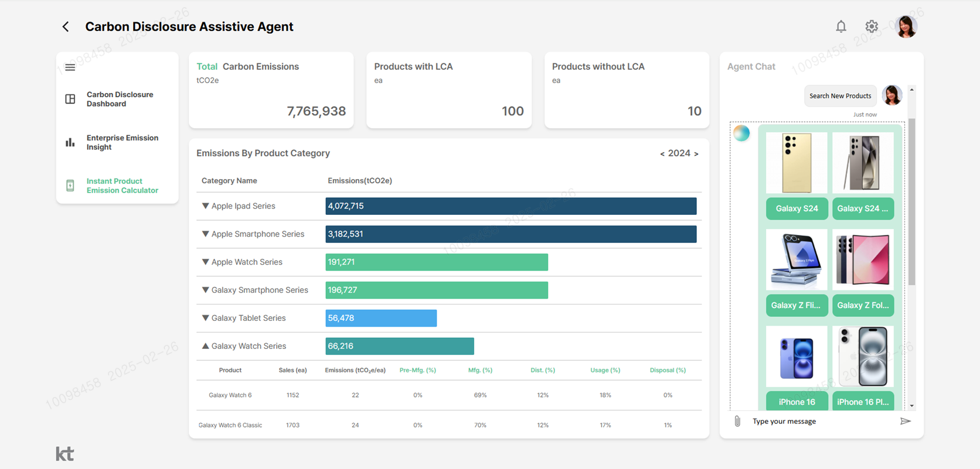980x469 pixels.
Task: Go back with the arrow icon
Action: 66,27
